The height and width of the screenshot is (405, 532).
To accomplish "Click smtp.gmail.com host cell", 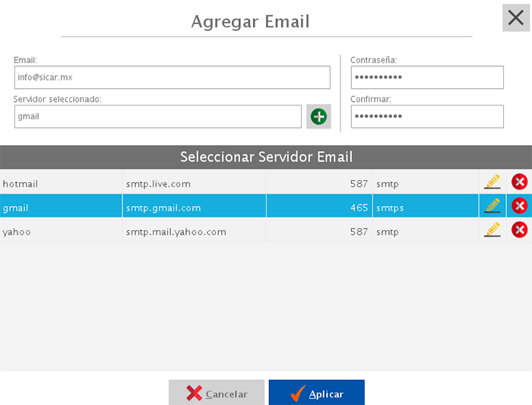I will coord(194,207).
